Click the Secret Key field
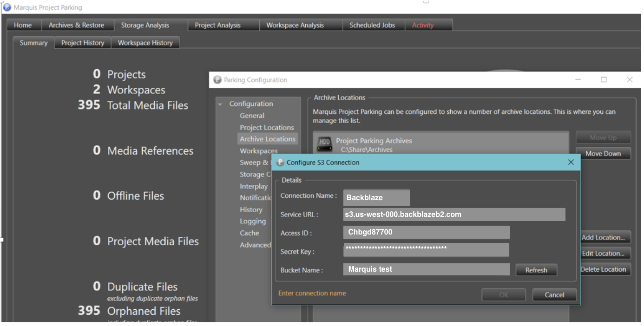Screen dimensions: 644x326 point(426,250)
